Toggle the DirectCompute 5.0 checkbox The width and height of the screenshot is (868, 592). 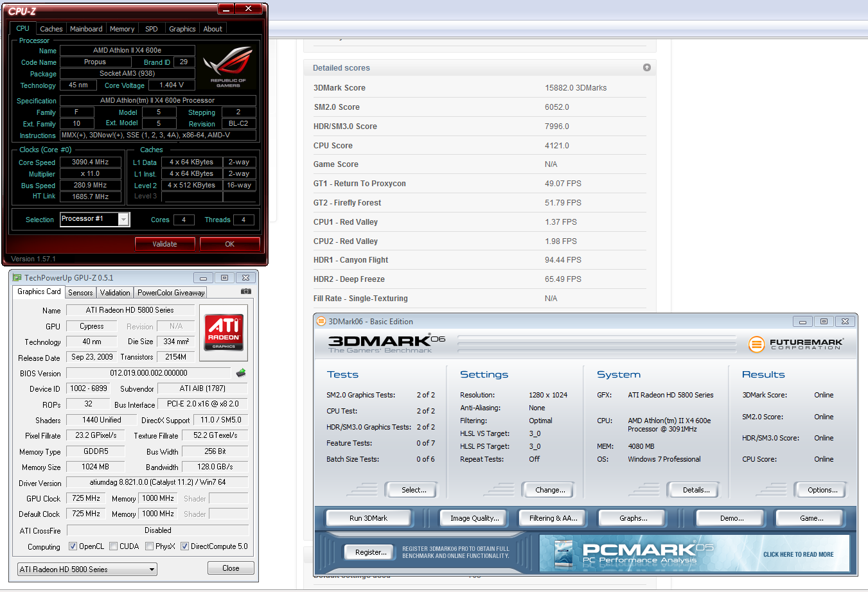(x=184, y=546)
